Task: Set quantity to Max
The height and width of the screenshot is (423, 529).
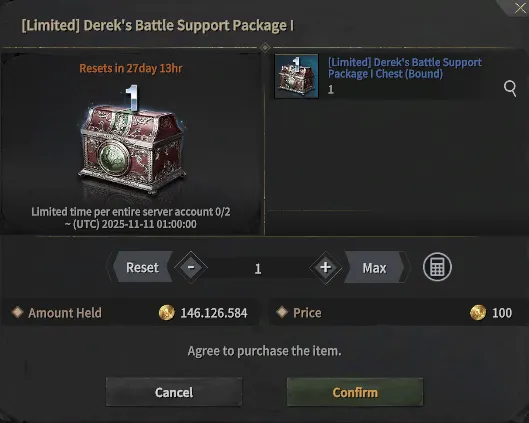Action: (374, 268)
